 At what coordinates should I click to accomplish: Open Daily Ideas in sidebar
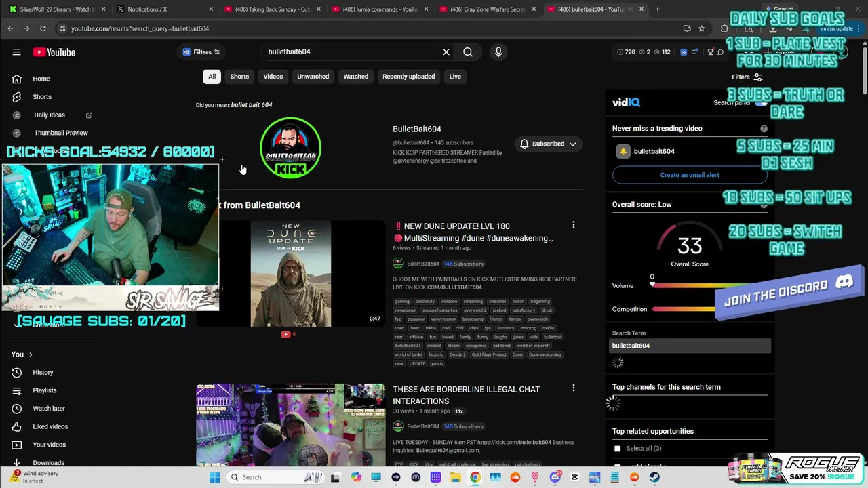(50, 115)
